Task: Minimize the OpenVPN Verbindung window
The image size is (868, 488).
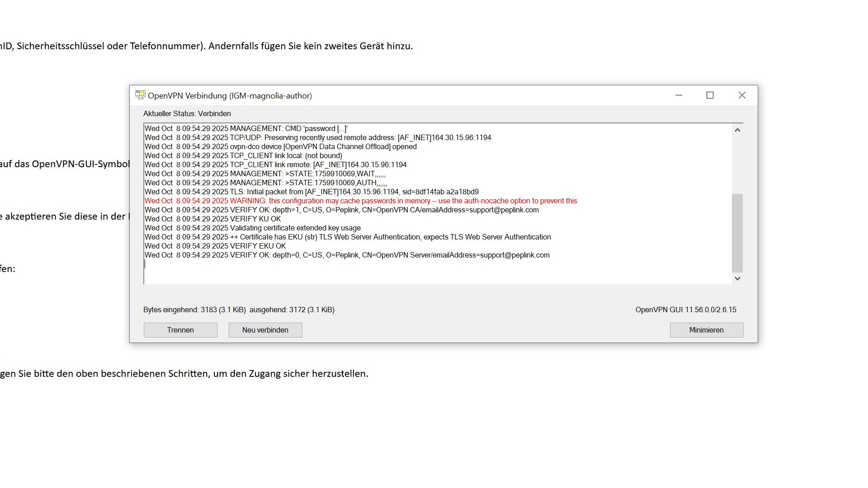Action: click(679, 95)
